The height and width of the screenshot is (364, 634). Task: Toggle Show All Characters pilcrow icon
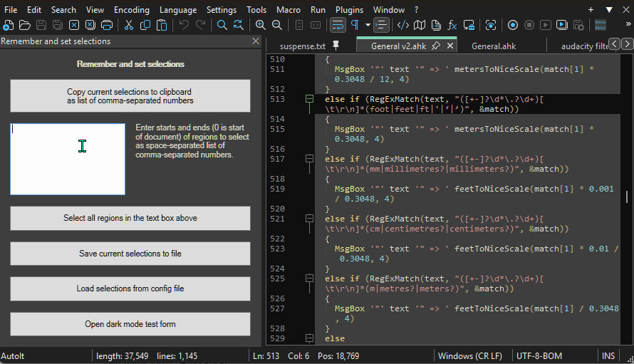click(x=355, y=25)
